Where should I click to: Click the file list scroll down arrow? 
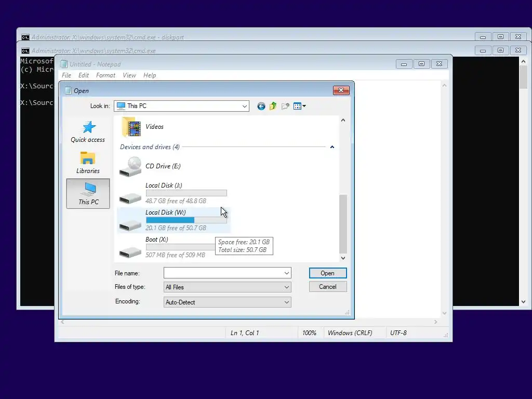343,258
